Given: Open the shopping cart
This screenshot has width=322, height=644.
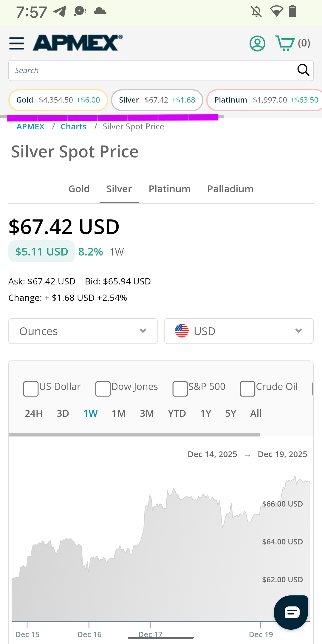Looking at the screenshot, I should [285, 43].
